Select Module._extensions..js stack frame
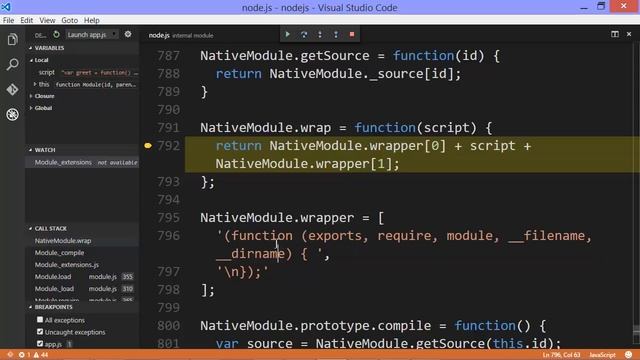640x360 pixels. [82, 264]
